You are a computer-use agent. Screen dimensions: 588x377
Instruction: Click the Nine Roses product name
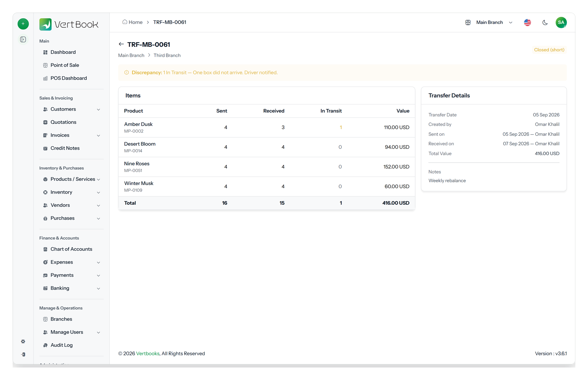point(137,164)
